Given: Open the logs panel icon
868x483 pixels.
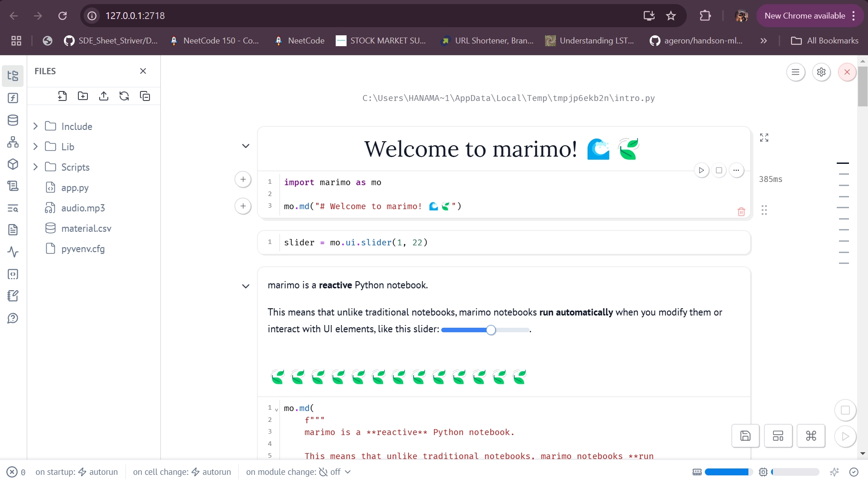Looking at the screenshot, I should (x=13, y=230).
